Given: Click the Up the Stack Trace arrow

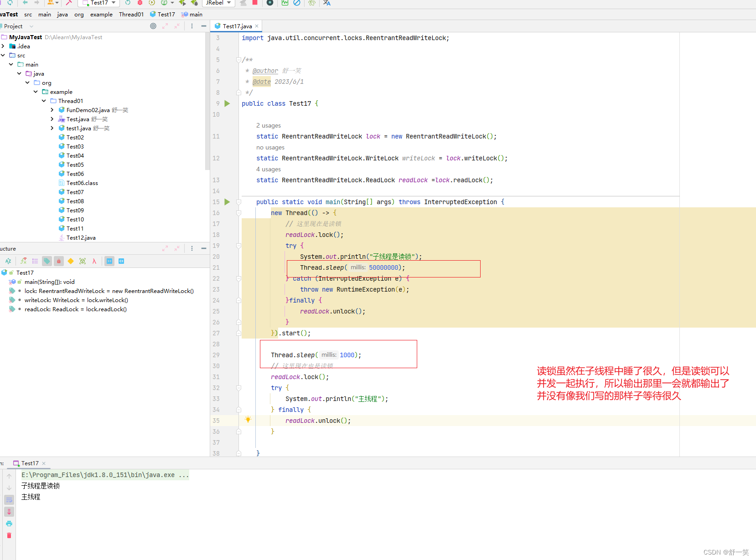Looking at the screenshot, I should pos(9,476).
